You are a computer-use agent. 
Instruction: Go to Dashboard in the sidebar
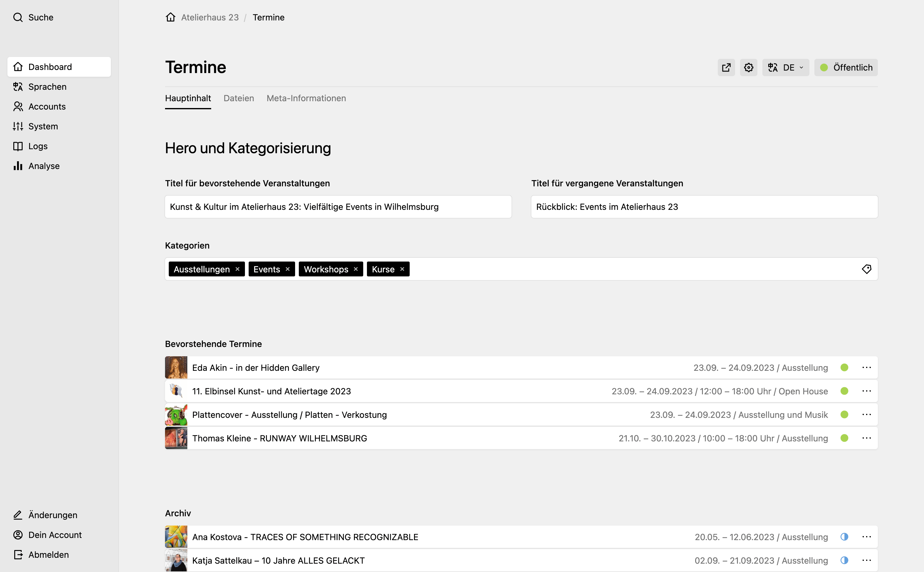59,67
